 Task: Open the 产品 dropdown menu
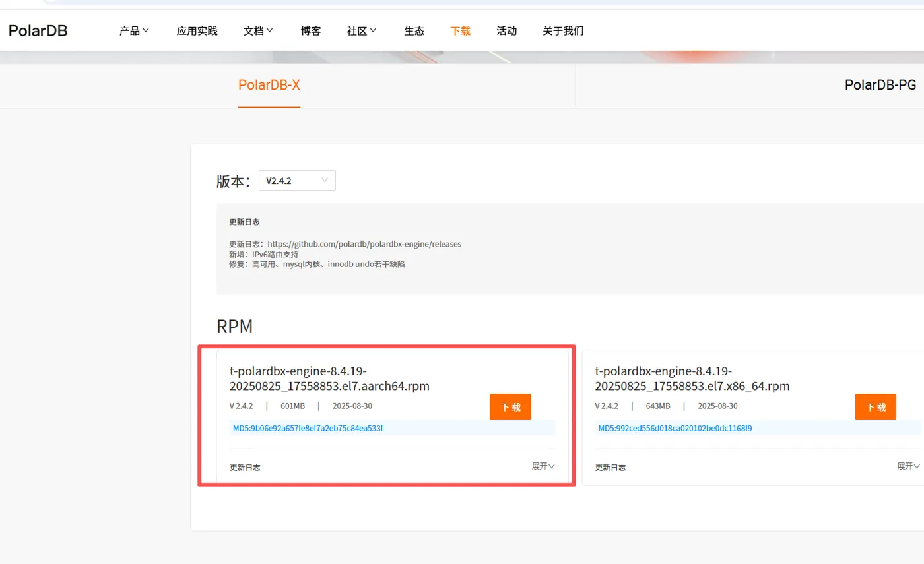tap(134, 30)
